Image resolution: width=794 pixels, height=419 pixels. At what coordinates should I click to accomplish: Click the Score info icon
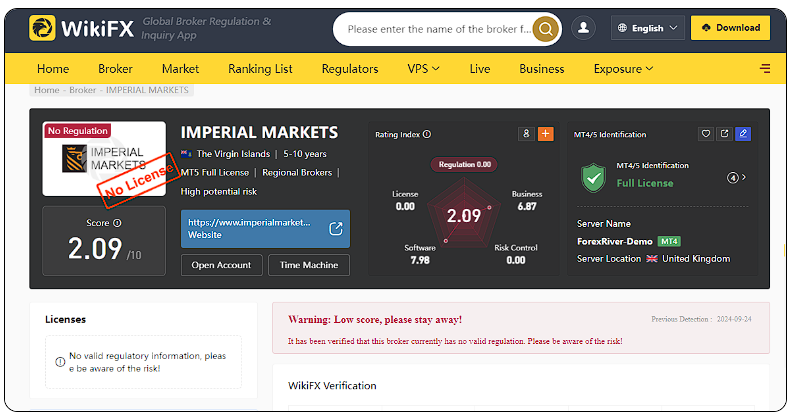[x=117, y=223]
